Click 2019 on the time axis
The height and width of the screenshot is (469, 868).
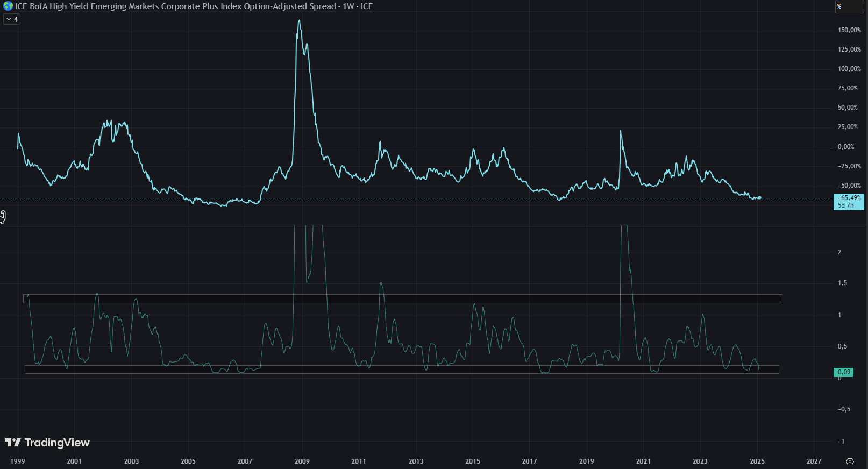(x=587, y=461)
